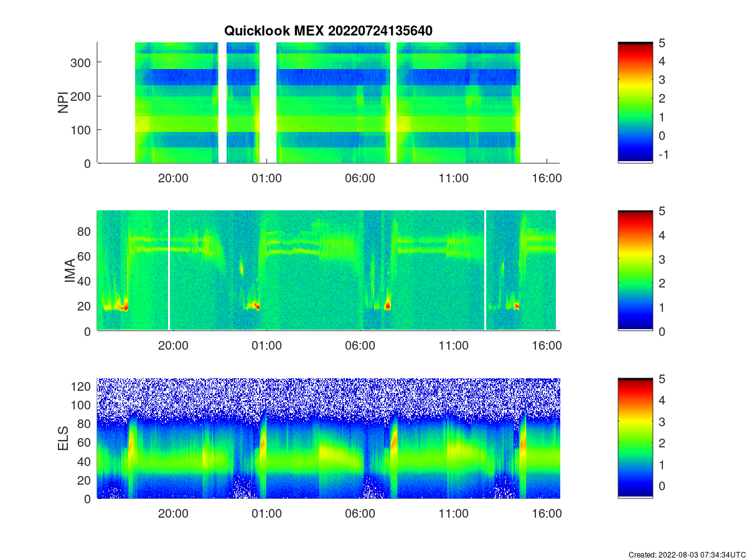Click the 3 tick on IMA colorbar
747x560 pixels.
[x=662, y=259]
